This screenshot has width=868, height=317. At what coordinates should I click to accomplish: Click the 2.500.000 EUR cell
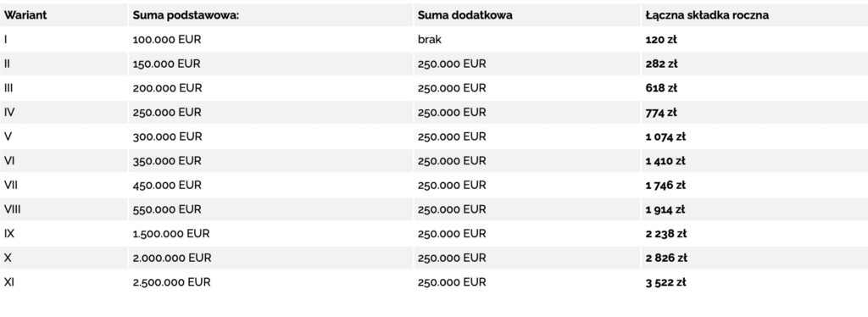(x=171, y=282)
